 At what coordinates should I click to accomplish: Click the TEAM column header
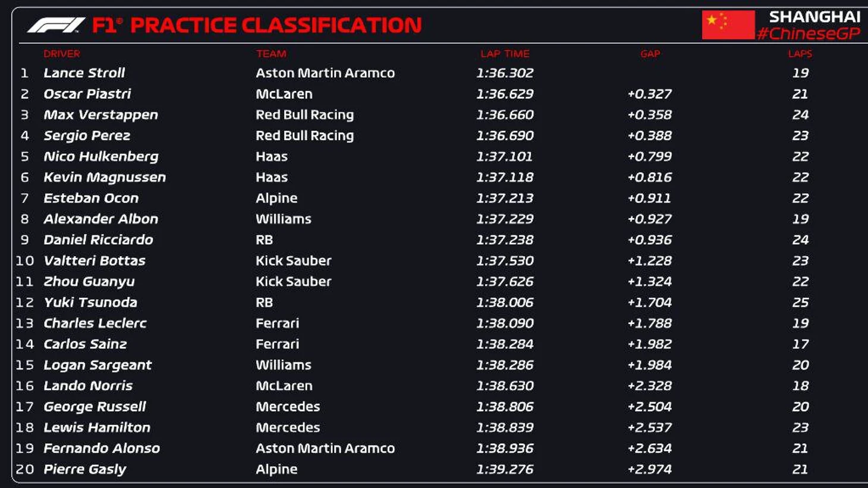click(x=271, y=53)
